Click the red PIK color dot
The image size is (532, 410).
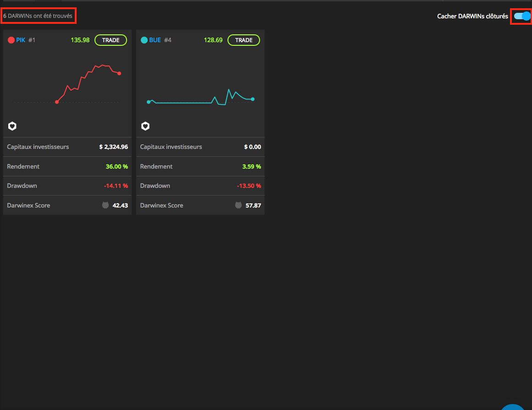[11, 40]
